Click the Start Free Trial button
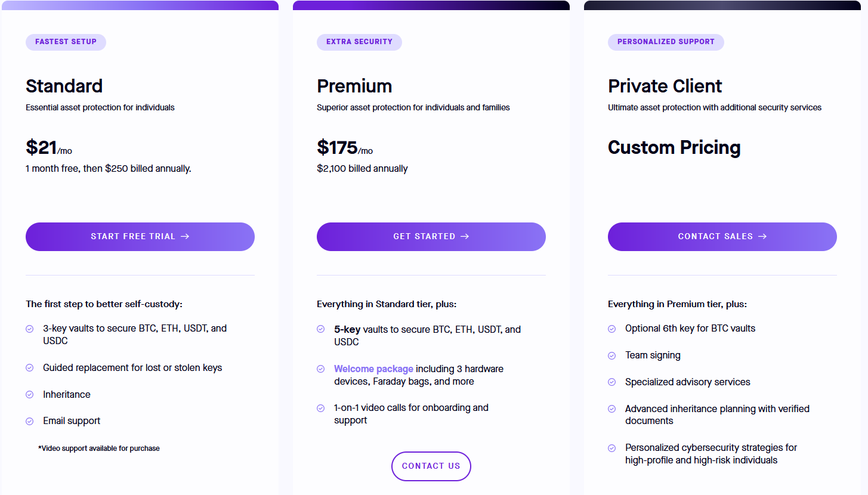This screenshot has width=868, height=495. (x=140, y=237)
